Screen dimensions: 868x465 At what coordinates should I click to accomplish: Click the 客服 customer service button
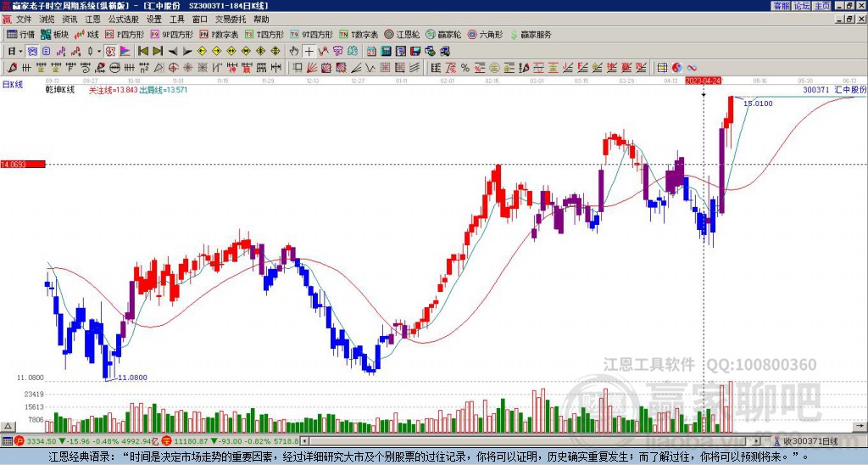[x=781, y=6]
